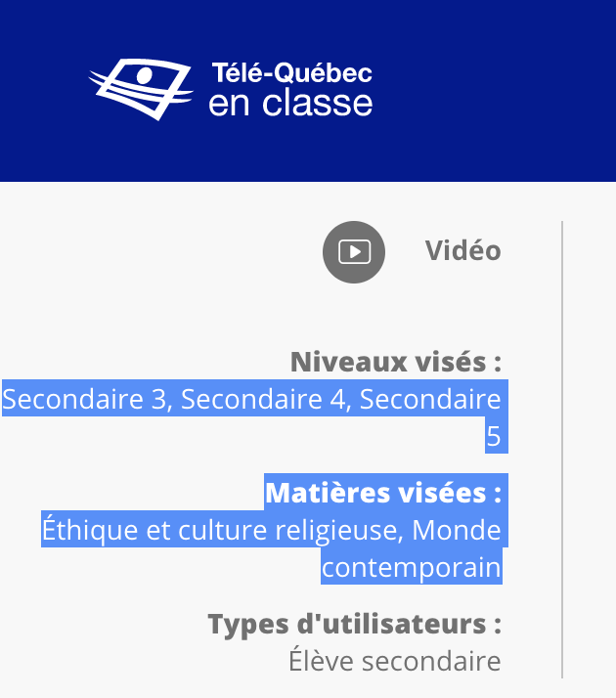Click the 'Élève secondaire' text
The image size is (616, 698).
395,661
